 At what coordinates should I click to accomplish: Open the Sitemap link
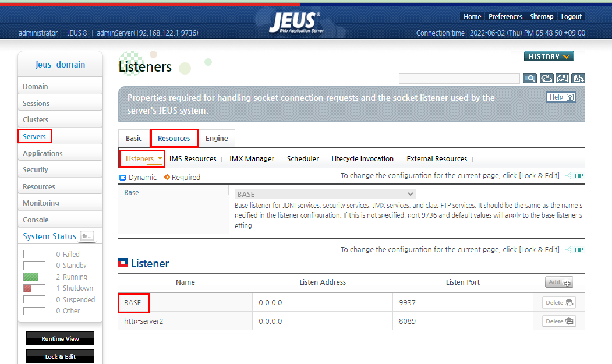pyautogui.click(x=542, y=17)
